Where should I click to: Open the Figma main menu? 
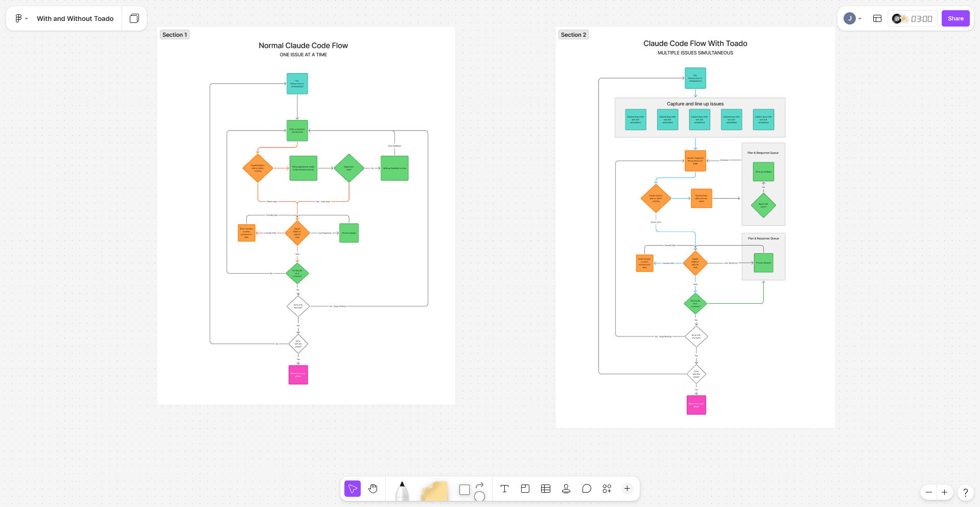coord(20,18)
